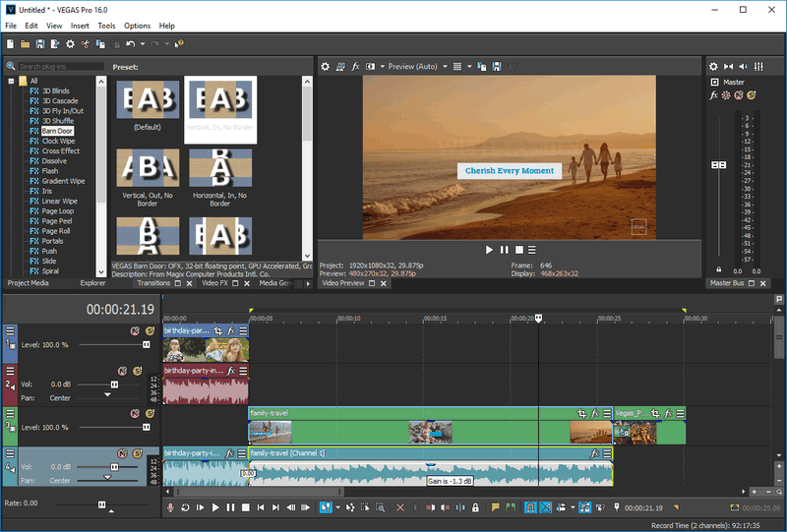Toggle Loop Playback button
Viewport: 787px width, 532px height.
pyautogui.click(x=185, y=507)
